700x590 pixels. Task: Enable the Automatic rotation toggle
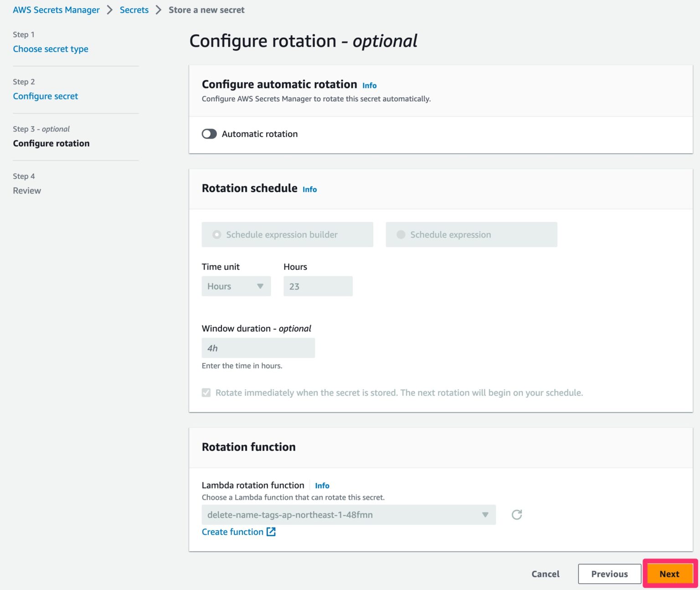(209, 134)
